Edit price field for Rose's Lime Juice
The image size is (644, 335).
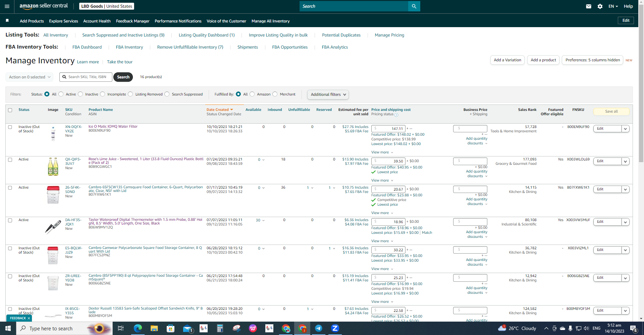[388, 161]
